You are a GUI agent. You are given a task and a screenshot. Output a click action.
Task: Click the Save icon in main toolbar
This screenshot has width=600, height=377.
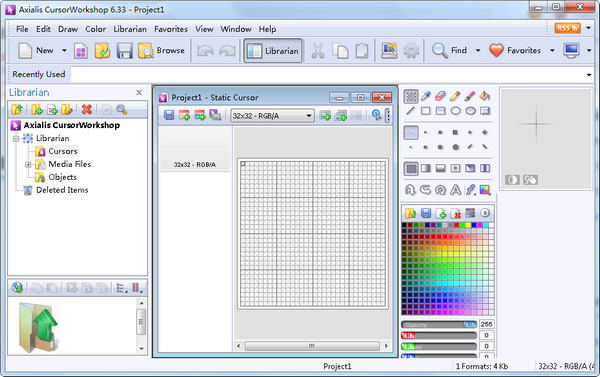point(124,51)
